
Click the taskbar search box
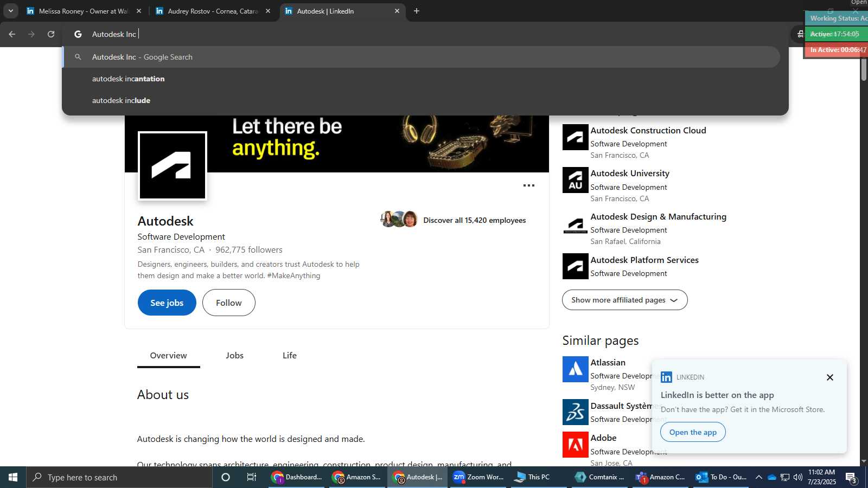coord(119,477)
